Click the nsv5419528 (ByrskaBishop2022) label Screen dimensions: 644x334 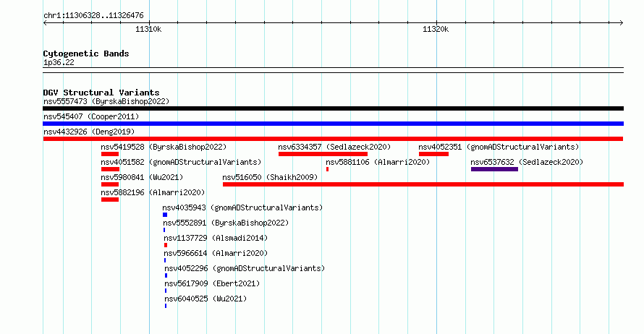pos(164,147)
